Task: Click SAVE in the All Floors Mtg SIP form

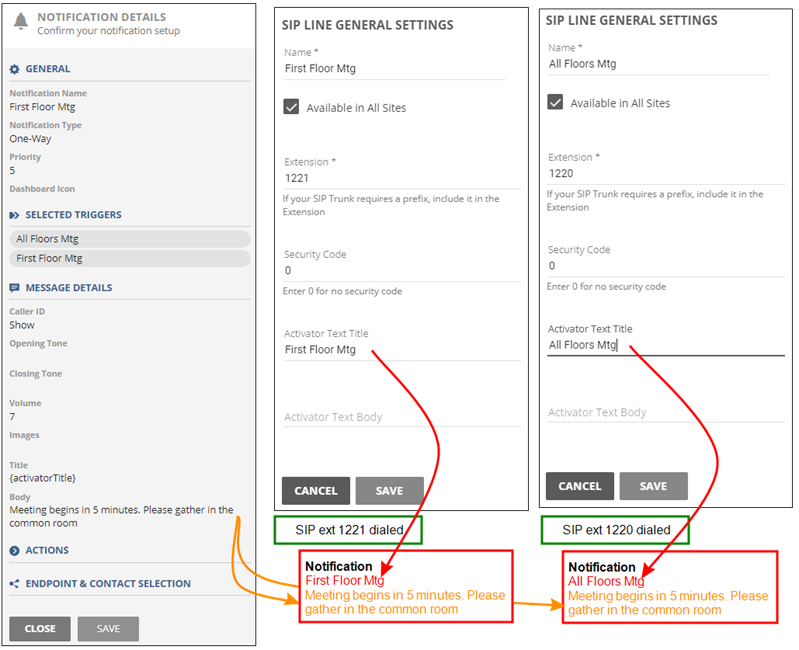Action: point(653,486)
